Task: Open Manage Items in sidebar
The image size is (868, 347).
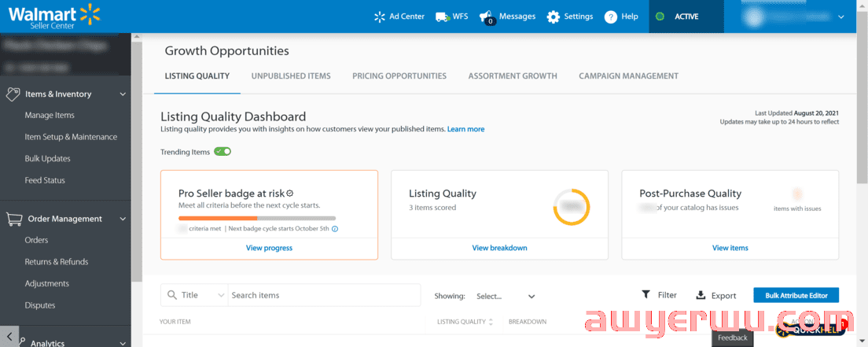Action: coord(50,116)
